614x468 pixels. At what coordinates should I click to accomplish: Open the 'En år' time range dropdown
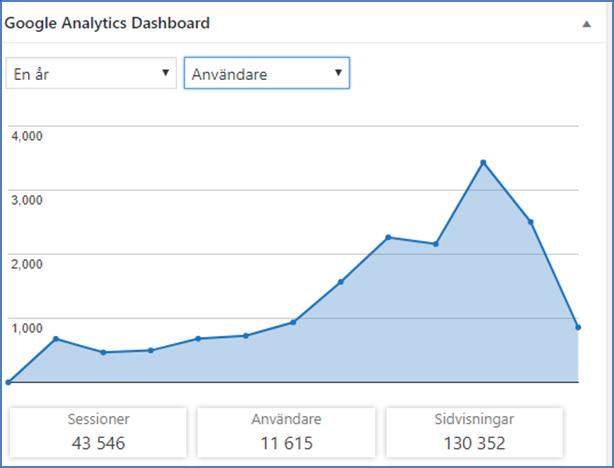pyautogui.click(x=91, y=73)
